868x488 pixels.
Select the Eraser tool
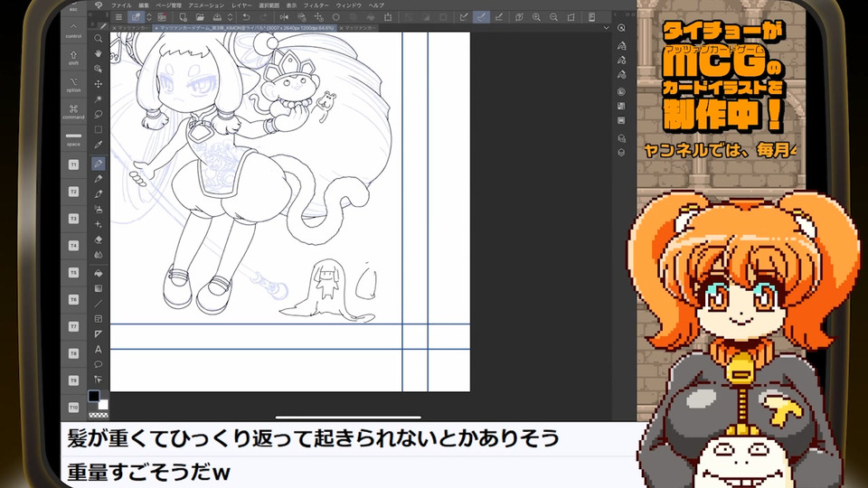(98, 239)
